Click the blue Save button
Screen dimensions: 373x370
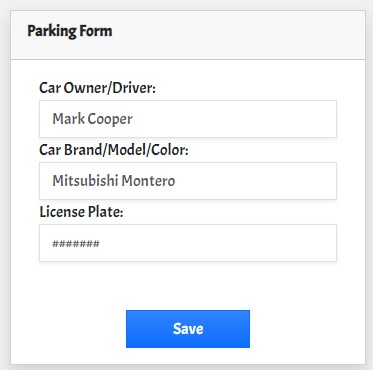point(188,329)
